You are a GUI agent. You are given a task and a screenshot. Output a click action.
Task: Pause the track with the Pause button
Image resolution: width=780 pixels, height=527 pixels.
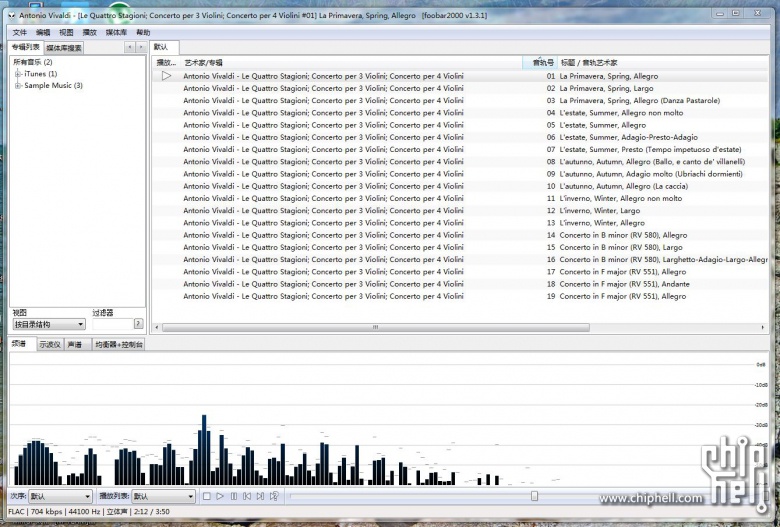tap(234, 496)
